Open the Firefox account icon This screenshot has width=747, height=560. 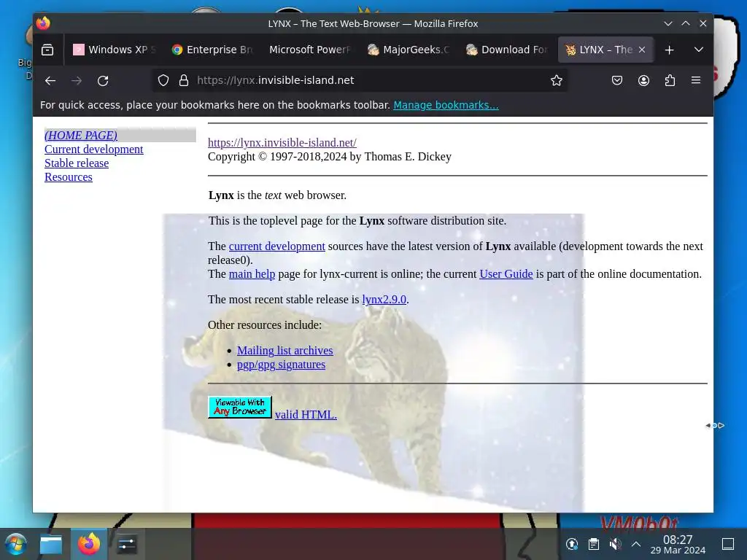643,80
